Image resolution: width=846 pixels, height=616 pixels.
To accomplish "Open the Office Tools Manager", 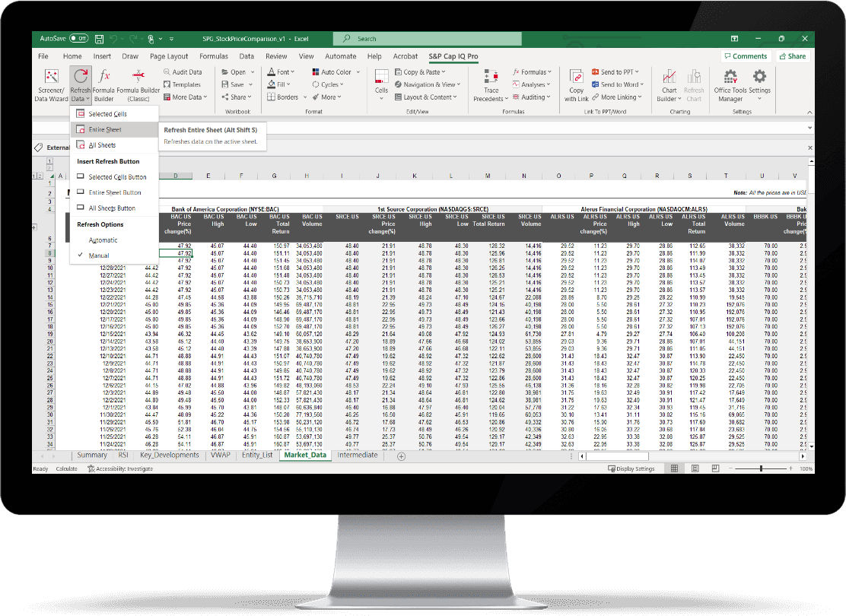I will pos(730,85).
